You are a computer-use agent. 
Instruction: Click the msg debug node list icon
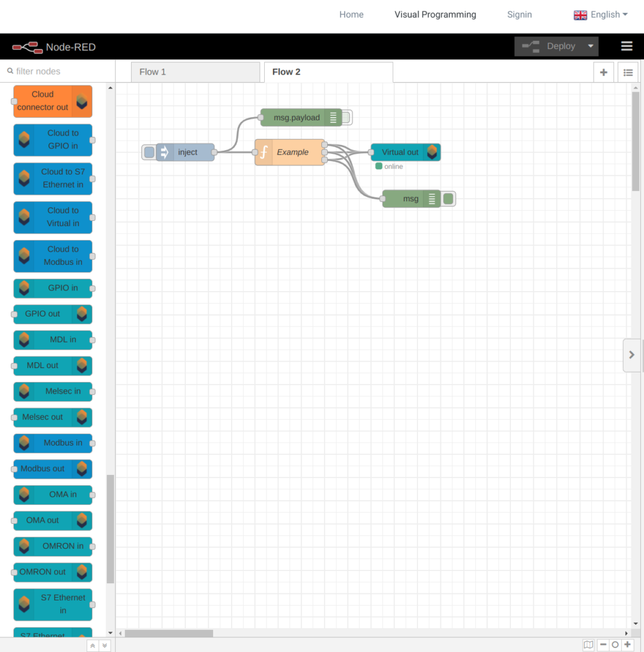coord(432,199)
